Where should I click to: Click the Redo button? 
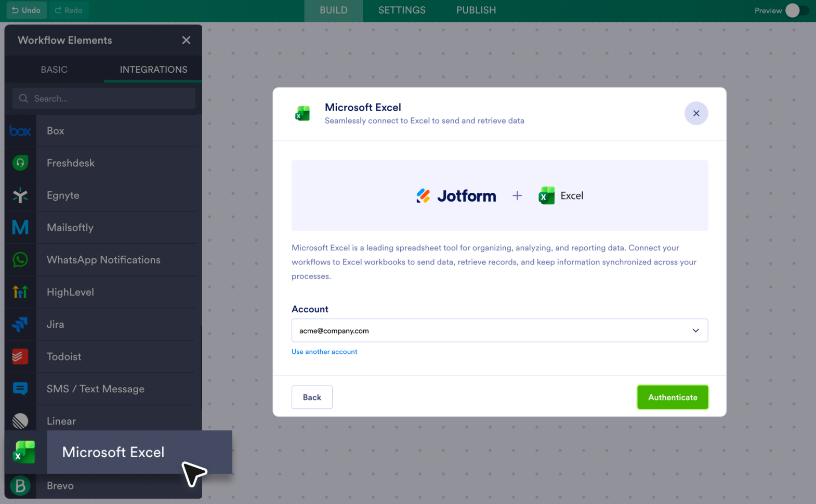(69, 10)
